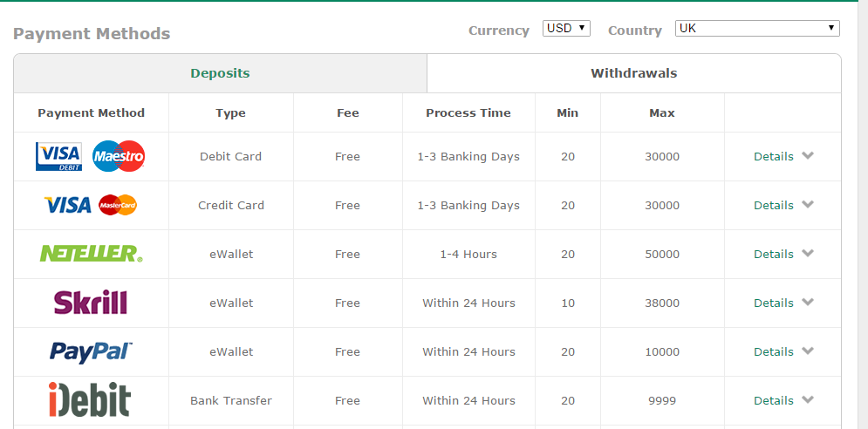Viewport: 868px width, 429px height.
Task: Expand the iDebit row chevron
Action: coord(808,400)
